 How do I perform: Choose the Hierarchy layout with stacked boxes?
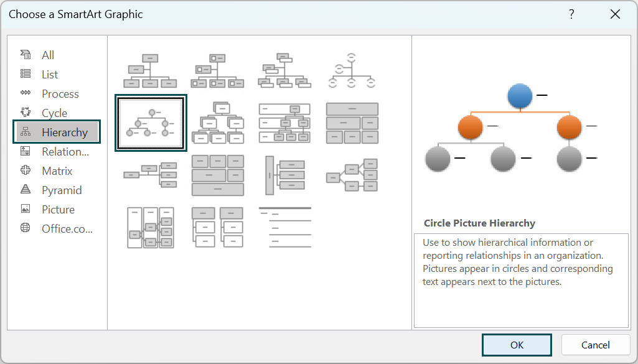click(218, 123)
